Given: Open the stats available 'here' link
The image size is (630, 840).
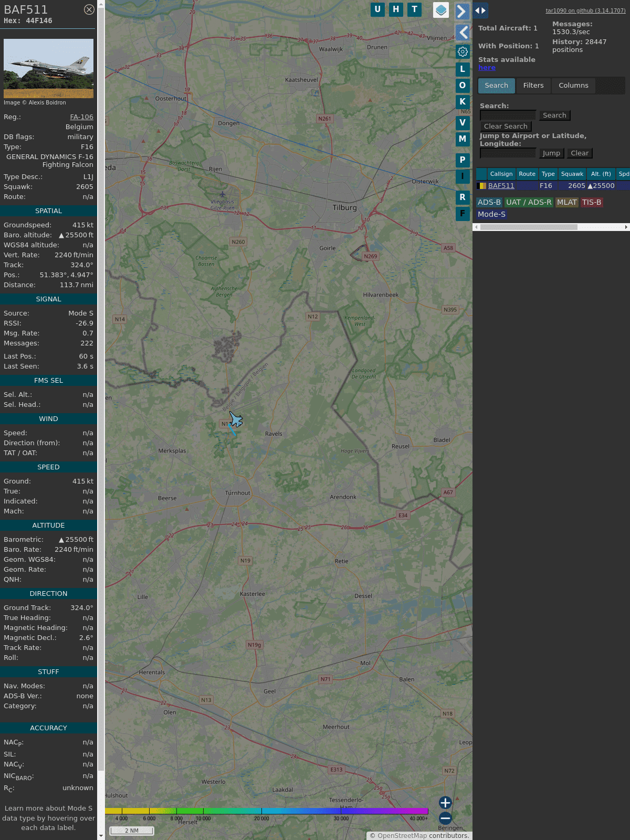Looking at the screenshot, I should 487,68.
